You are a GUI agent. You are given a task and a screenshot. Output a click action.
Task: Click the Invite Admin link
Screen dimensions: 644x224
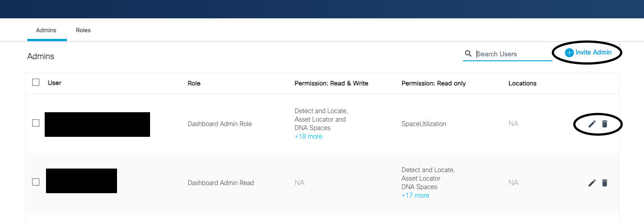593,52
